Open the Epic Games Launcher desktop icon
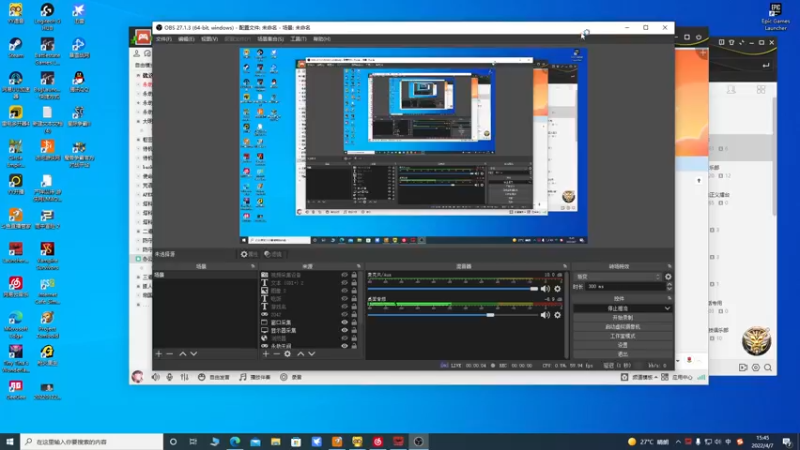 (x=776, y=17)
